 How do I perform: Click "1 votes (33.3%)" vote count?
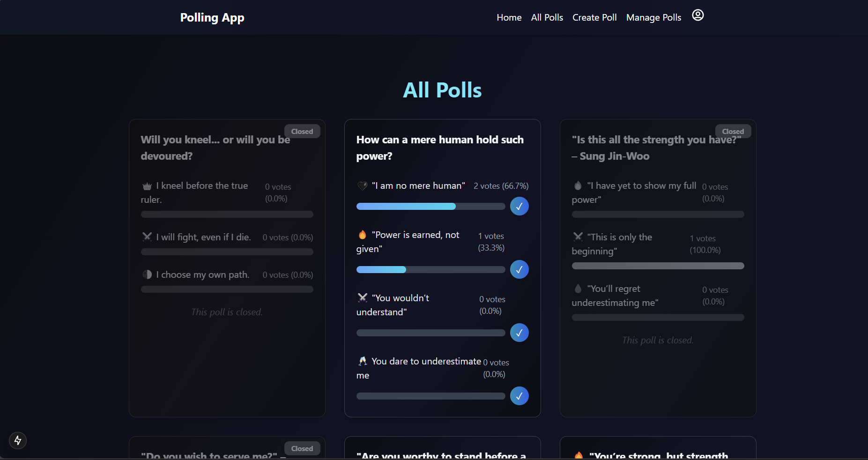tap(491, 242)
